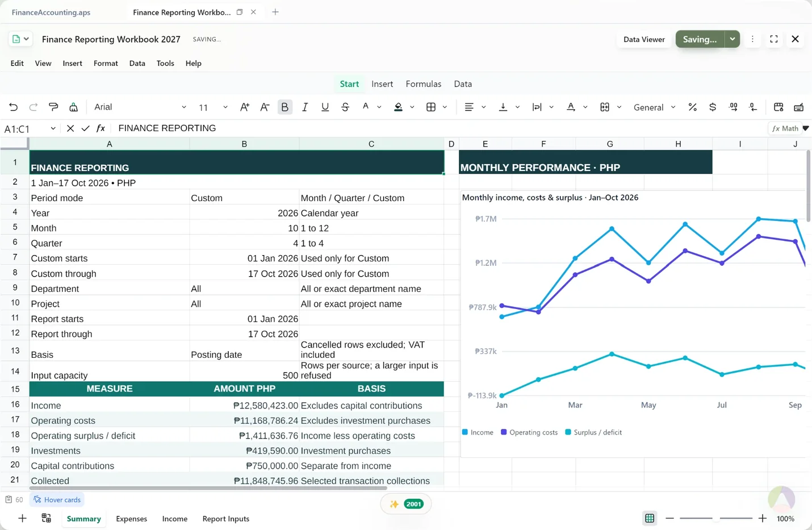The image size is (812, 530).
Task: Click the fill color bucket
Action: click(399, 107)
